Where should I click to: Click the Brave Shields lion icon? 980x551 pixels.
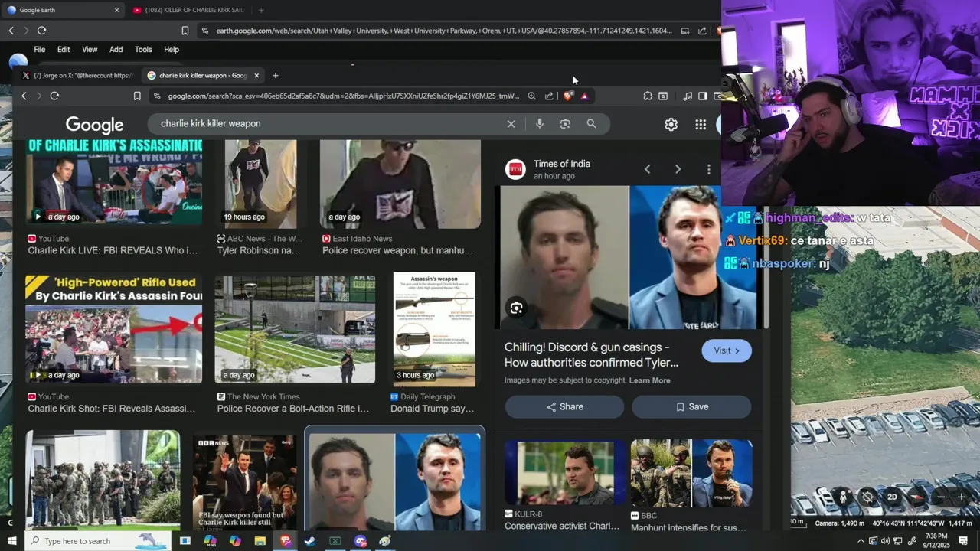coord(567,96)
